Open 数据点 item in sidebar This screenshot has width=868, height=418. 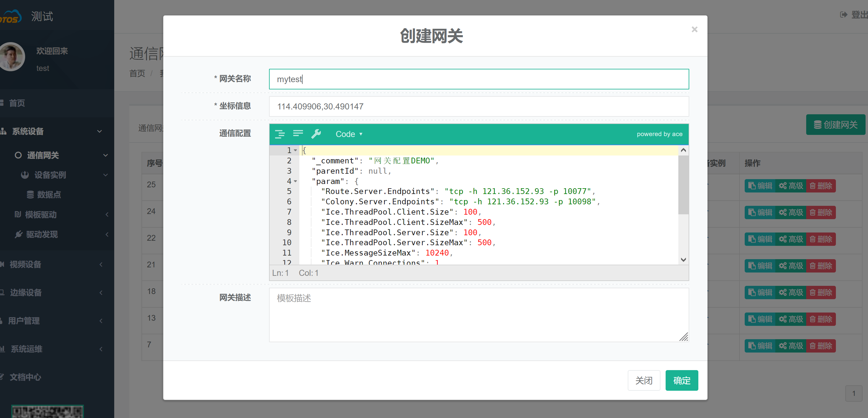point(49,195)
